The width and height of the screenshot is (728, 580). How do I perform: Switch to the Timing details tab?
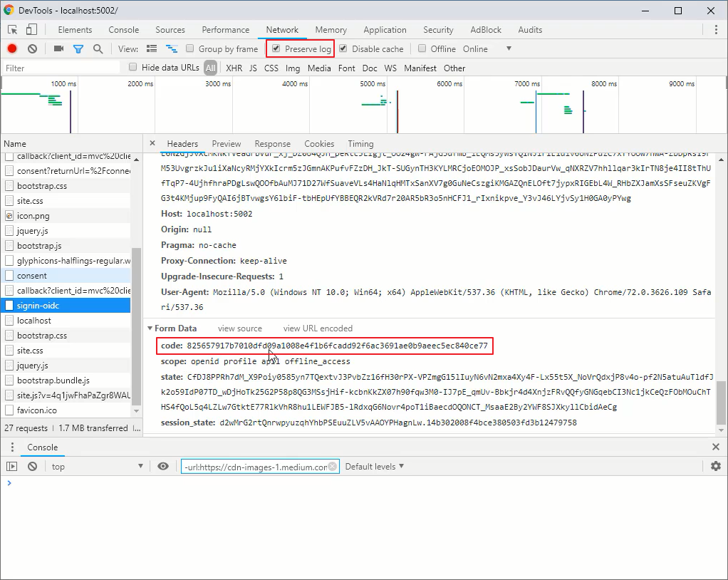[x=360, y=143]
